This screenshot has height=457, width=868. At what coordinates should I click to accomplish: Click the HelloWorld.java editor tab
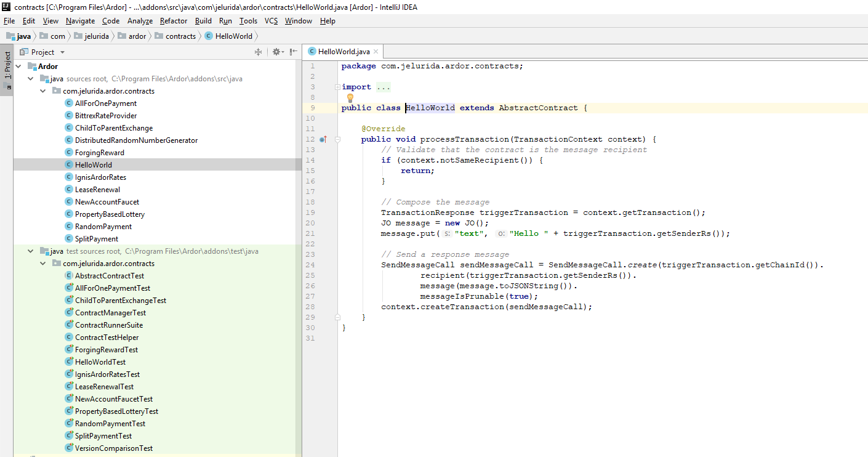342,51
